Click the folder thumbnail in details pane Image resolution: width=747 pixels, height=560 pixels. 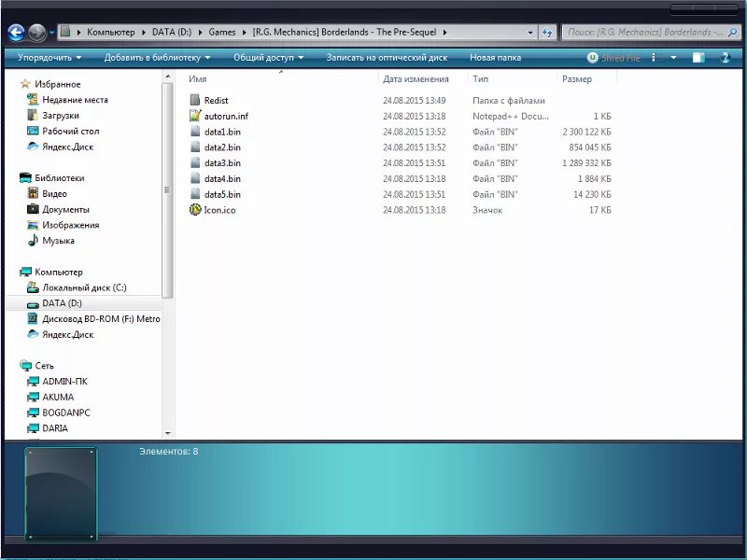[61, 494]
